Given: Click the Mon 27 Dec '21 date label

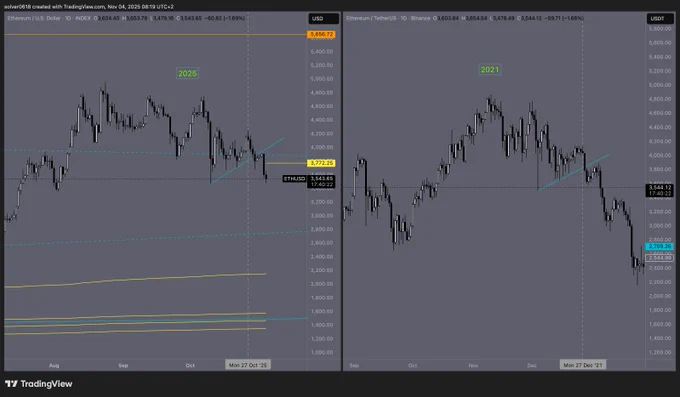Looking at the screenshot, I should click(x=582, y=365).
